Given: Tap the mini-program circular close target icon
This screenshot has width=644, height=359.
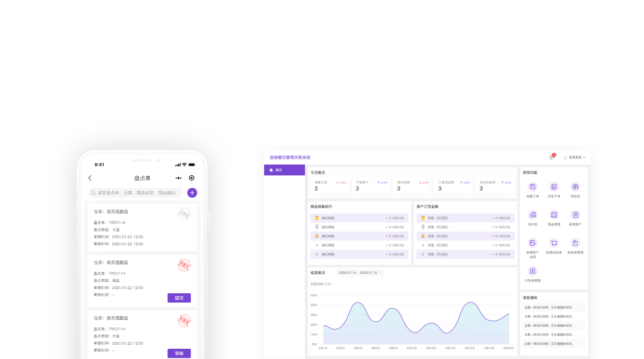Looking at the screenshot, I should pos(191,178).
